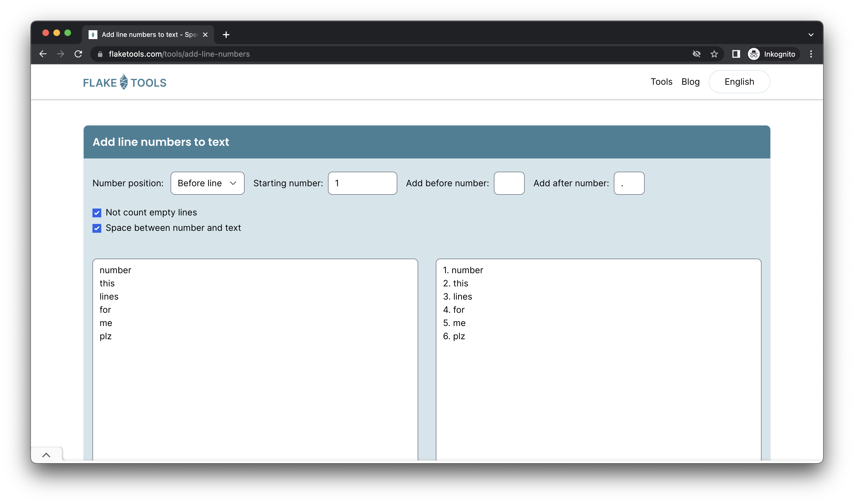Open the Blog link
This screenshot has height=504, width=854.
coord(690,82)
